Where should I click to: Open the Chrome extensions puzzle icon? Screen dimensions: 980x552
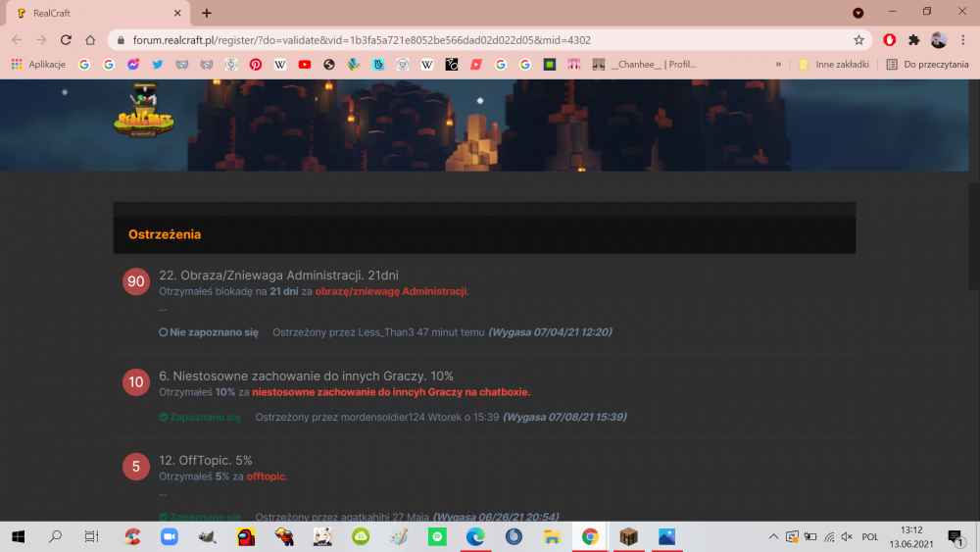[x=914, y=40]
